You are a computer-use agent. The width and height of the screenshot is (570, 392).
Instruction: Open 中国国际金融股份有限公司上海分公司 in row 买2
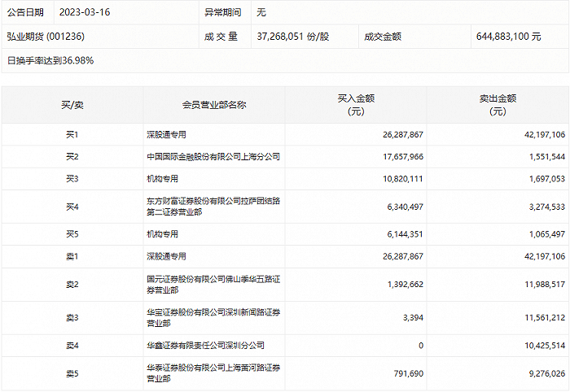point(213,156)
